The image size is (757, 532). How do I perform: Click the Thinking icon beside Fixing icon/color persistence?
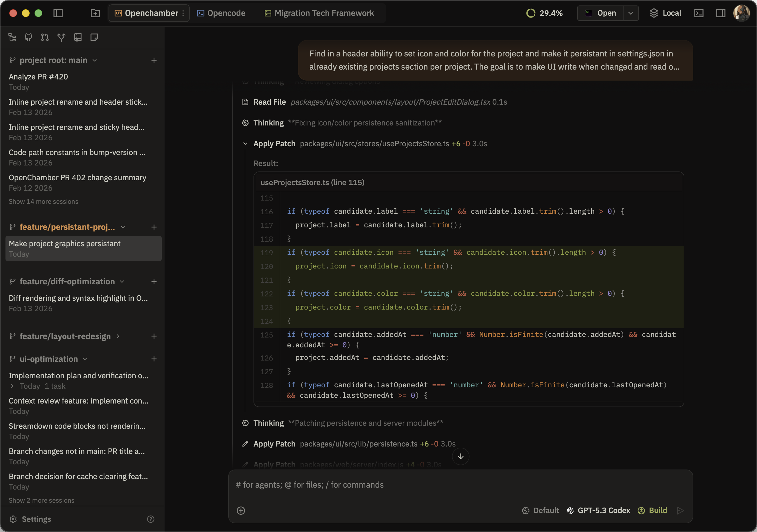pos(245,123)
